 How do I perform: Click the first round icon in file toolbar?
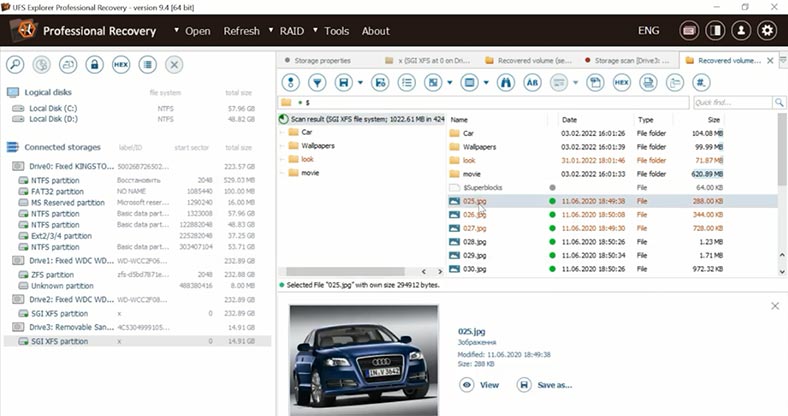click(290, 82)
